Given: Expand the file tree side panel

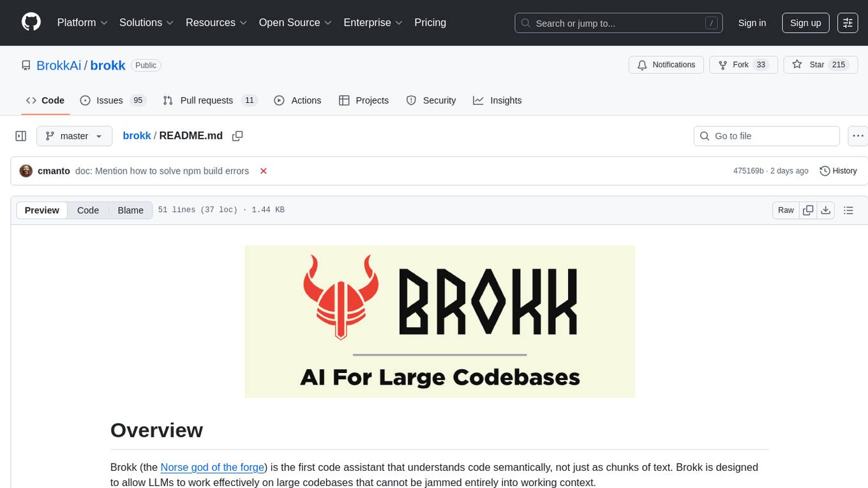Looking at the screenshot, I should click(x=21, y=136).
